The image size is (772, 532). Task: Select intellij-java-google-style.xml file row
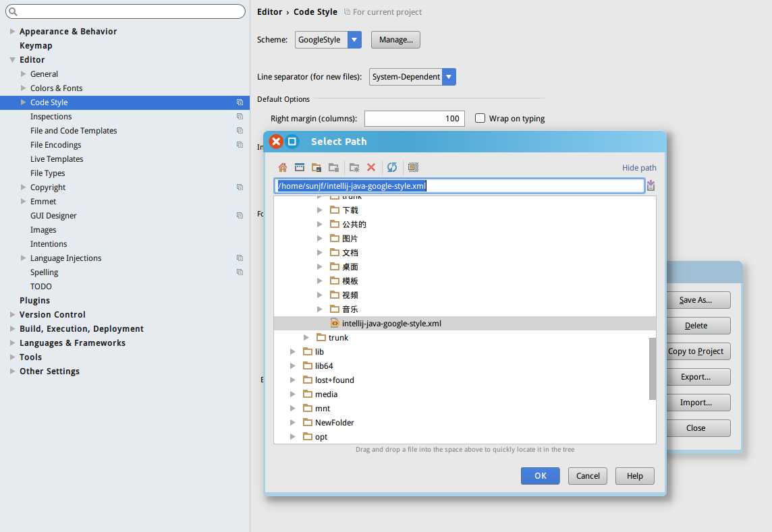tap(465, 324)
